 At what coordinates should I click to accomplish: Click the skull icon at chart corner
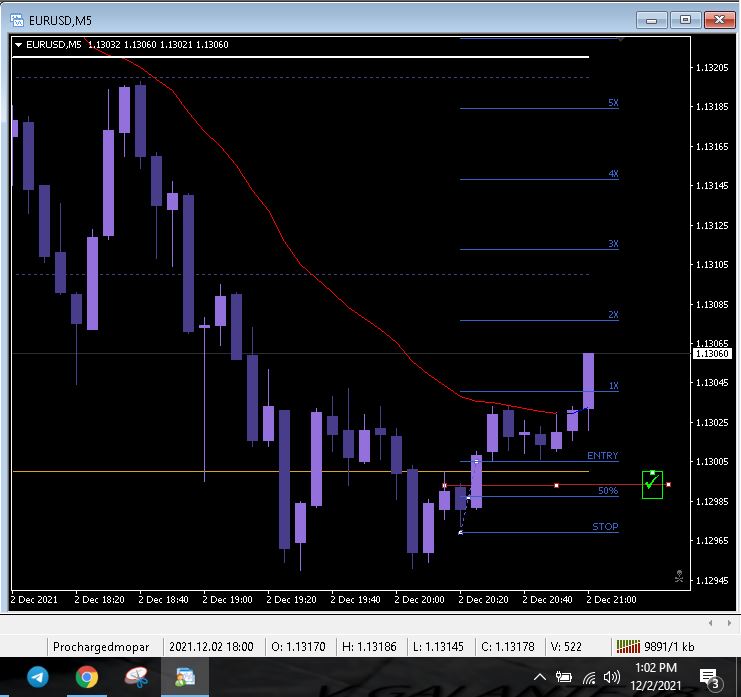pyautogui.click(x=679, y=576)
